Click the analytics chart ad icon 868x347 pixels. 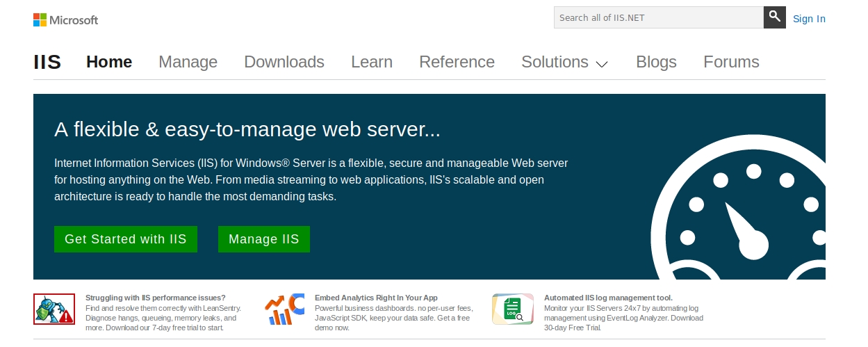point(284,309)
